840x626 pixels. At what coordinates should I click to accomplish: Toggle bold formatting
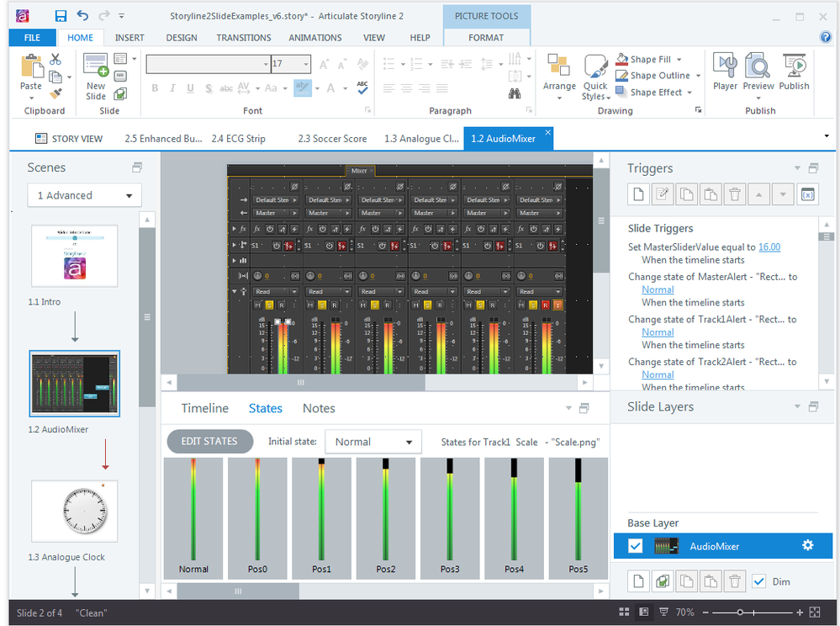click(155, 88)
